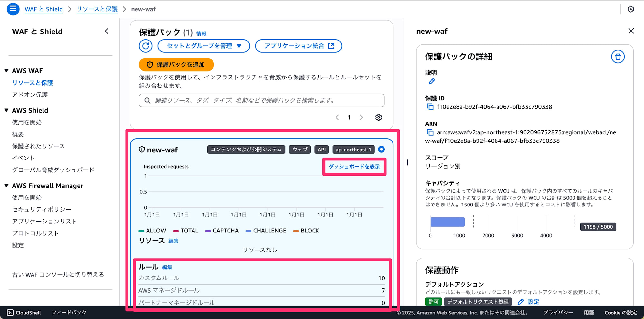Click the 保護パックを追加 button

point(176,65)
